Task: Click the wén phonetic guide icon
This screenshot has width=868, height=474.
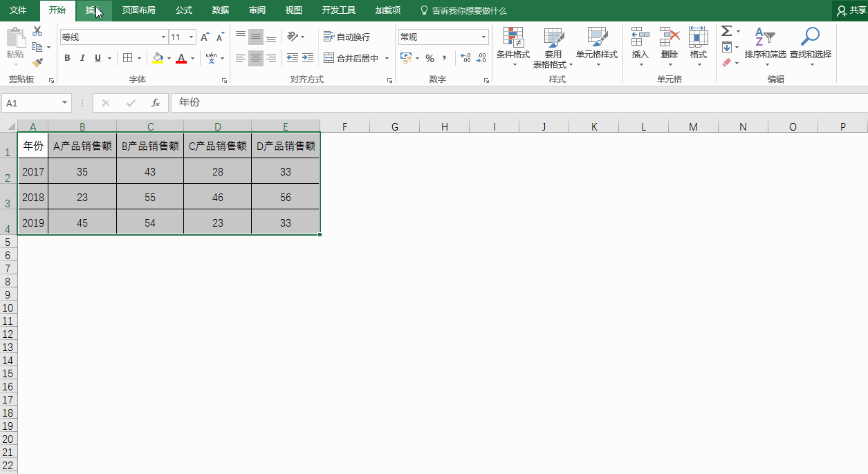Action: point(211,58)
